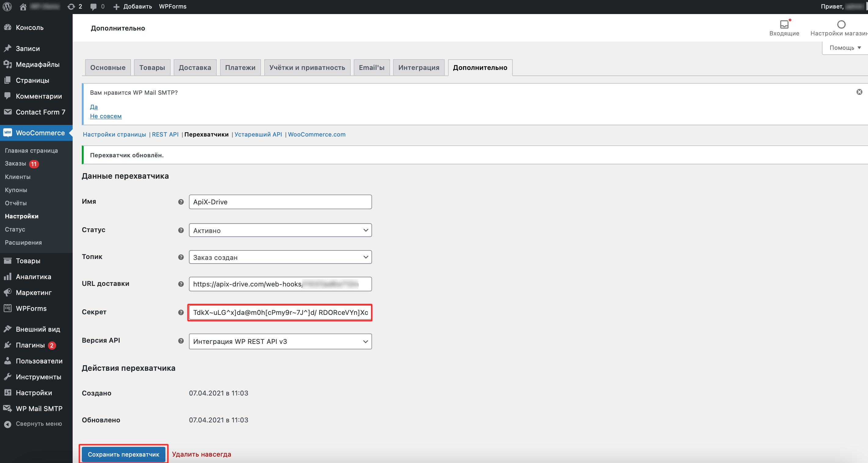Click the WordPress logo icon
This screenshot has height=463, width=868.
[x=7, y=6]
